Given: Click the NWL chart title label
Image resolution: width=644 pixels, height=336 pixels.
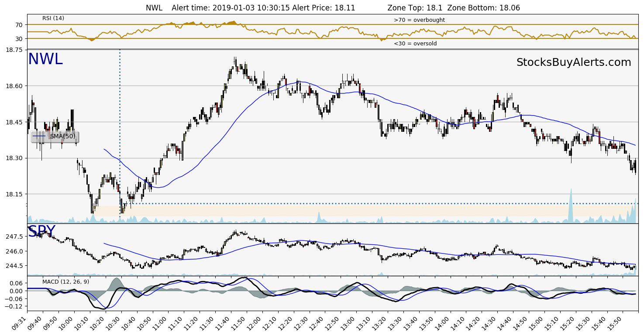Looking at the screenshot, I should 45,58.
